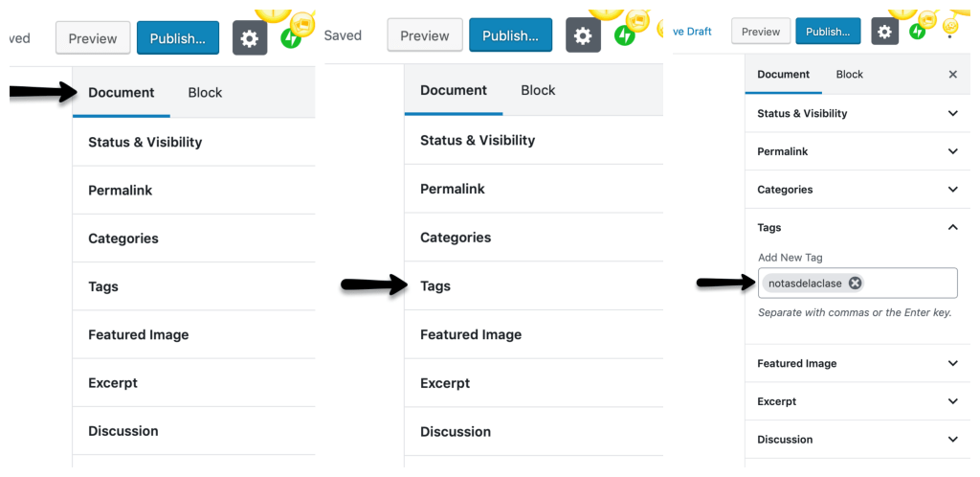
Task: Click the Jetpack icon in the fully visible 'Saved' toolbar
Action: coord(625,36)
